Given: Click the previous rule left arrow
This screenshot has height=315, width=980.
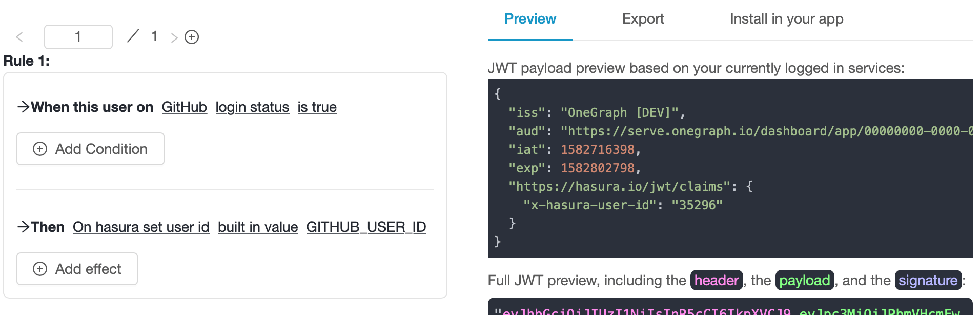Looking at the screenshot, I should pos(19,37).
